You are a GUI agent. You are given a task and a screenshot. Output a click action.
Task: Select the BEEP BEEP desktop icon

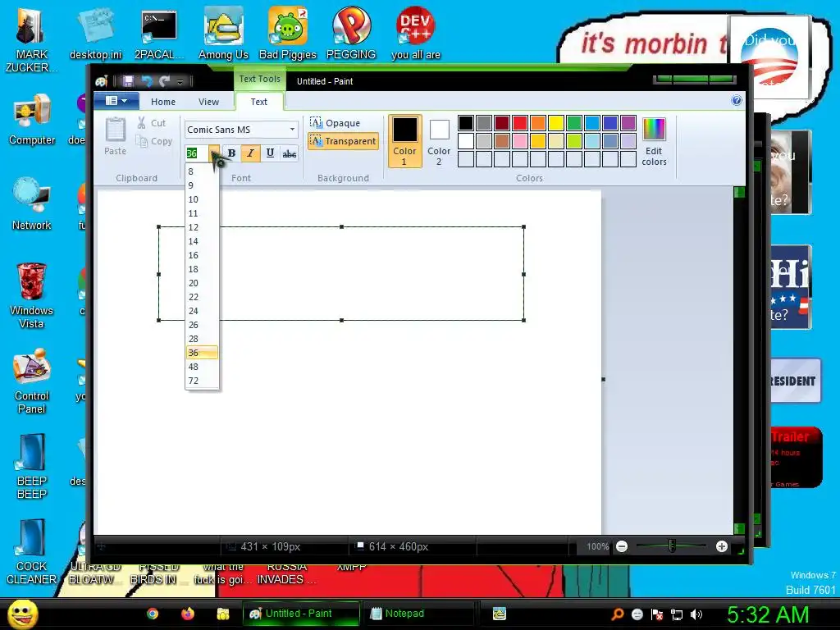point(32,467)
